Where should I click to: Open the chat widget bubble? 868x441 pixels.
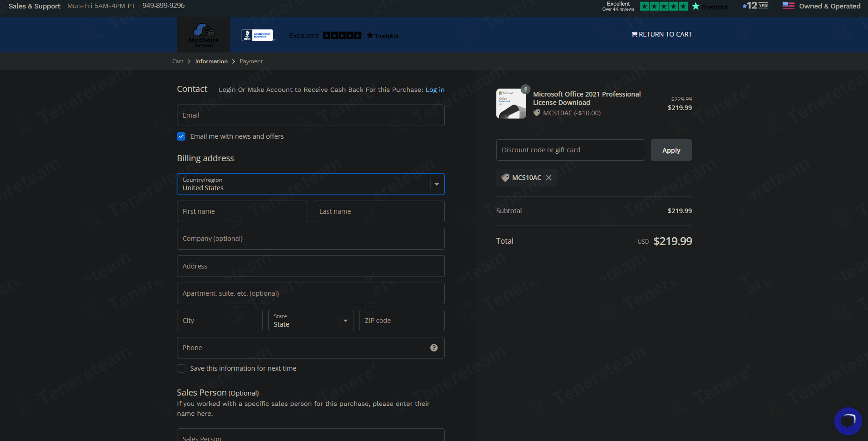[848, 421]
